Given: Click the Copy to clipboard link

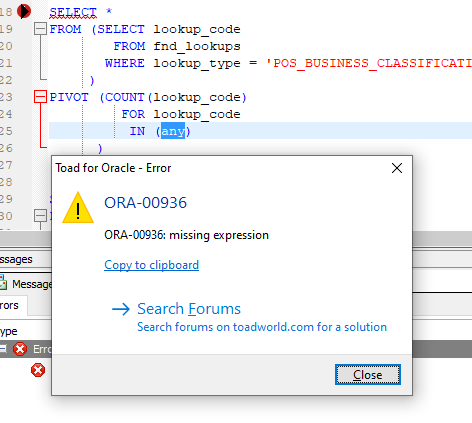Looking at the screenshot, I should (151, 265).
